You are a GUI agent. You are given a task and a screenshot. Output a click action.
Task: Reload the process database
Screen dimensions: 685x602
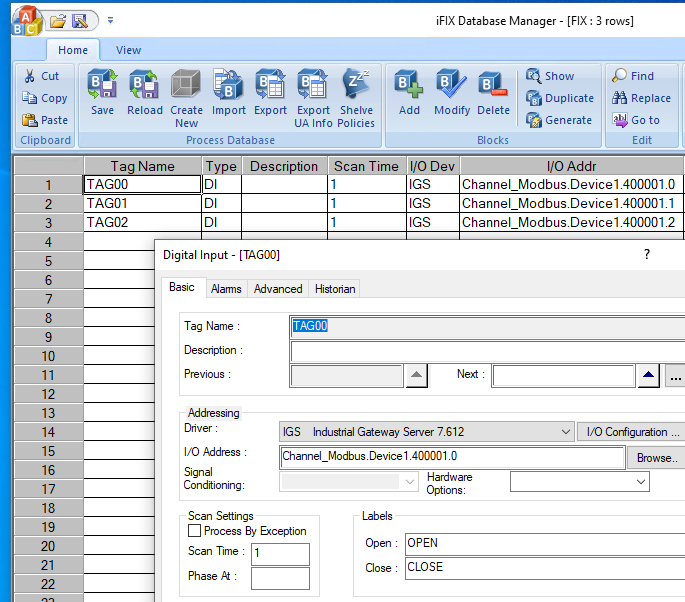(145, 92)
